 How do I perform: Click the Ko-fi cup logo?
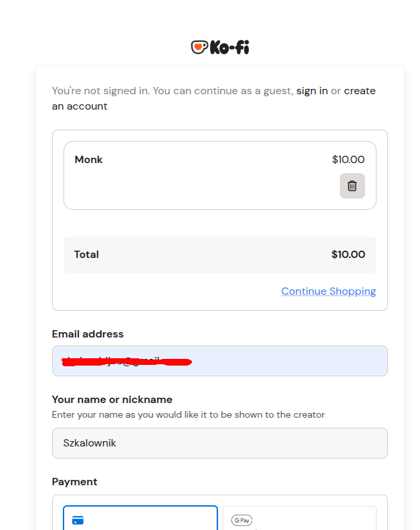pyautogui.click(x=199, y=47)
